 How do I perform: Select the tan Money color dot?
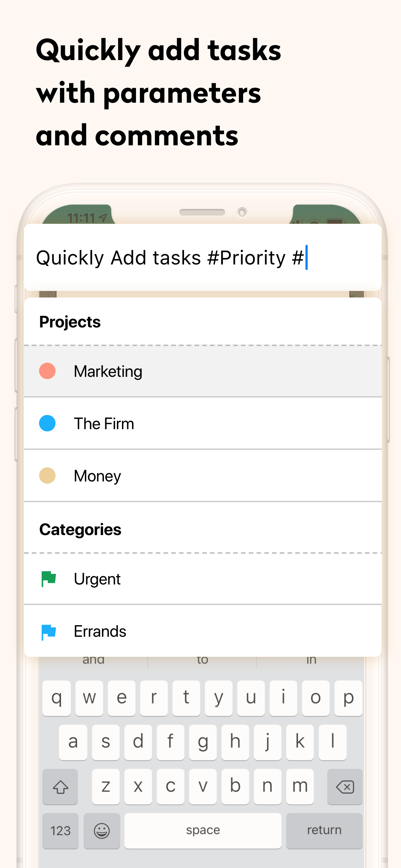tap(47, 475)
